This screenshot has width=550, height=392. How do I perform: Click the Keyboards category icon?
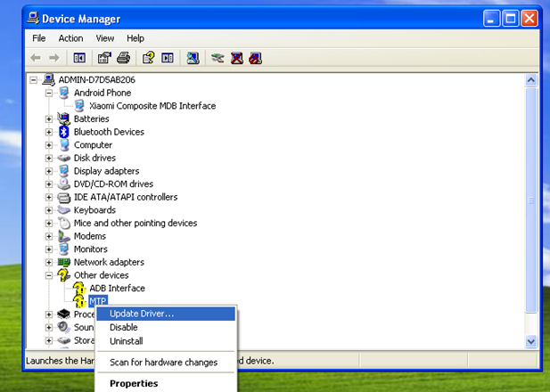(x=64, y=210)
